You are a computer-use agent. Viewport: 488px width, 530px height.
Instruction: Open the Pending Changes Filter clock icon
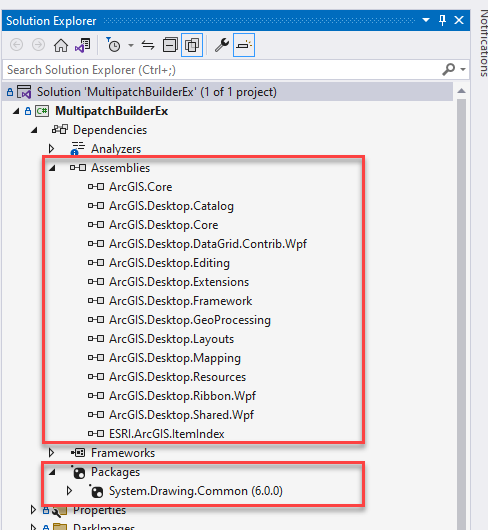pos(114,45)
